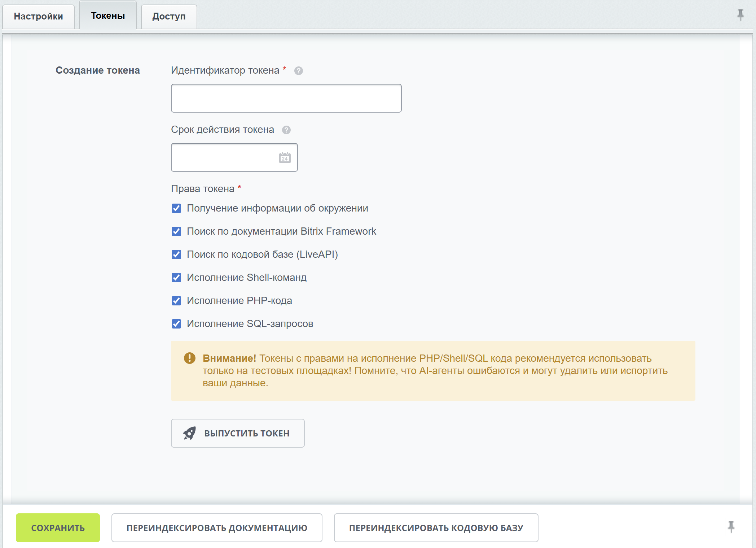The width and height of the screenshot is (756, 548).
Task: Open the Доступ tab
Action: (x=169, y=16)
